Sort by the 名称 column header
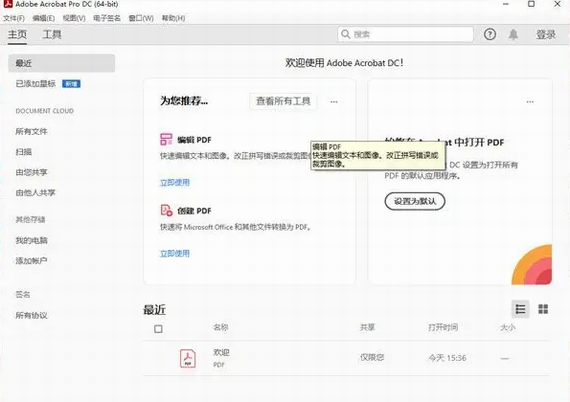Image resolution: width=570 pixels, height=402 pixels. [221, 327]
